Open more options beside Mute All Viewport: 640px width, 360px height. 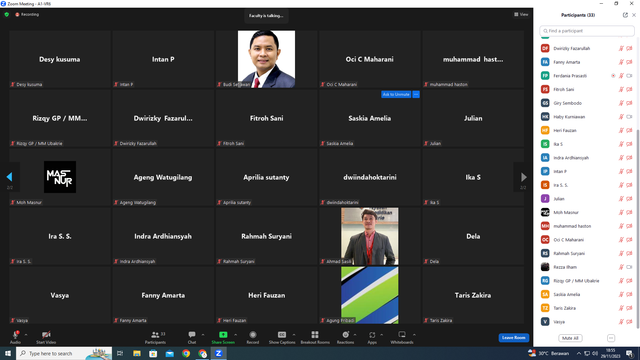pyautogui.click(x=611, y=338)
